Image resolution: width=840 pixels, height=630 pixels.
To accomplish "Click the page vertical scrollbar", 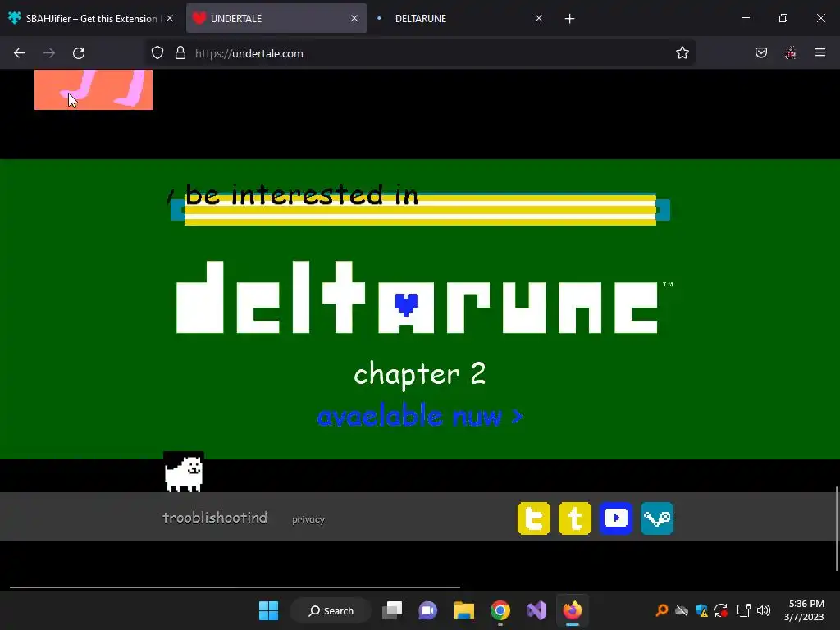I will tap(836, 527).
